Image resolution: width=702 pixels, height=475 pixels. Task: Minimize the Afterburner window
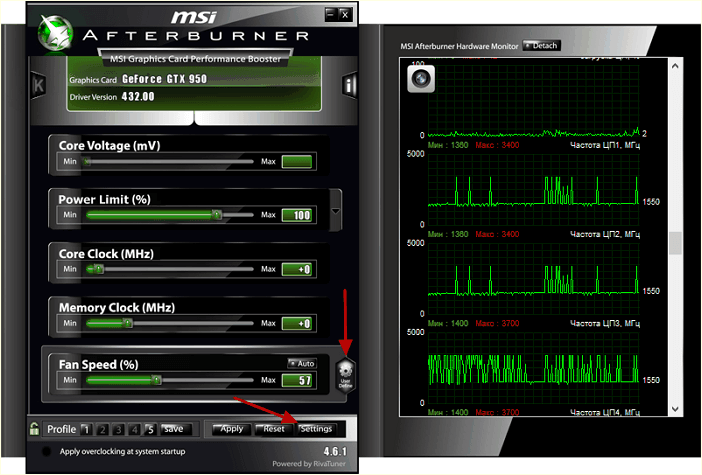click(x=331, y=15)
